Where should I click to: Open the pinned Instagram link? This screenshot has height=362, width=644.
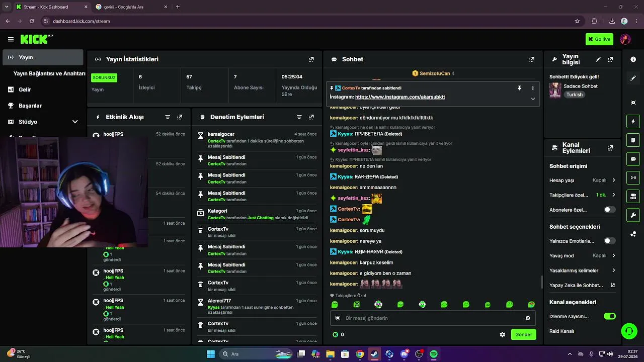pos(400,97)
